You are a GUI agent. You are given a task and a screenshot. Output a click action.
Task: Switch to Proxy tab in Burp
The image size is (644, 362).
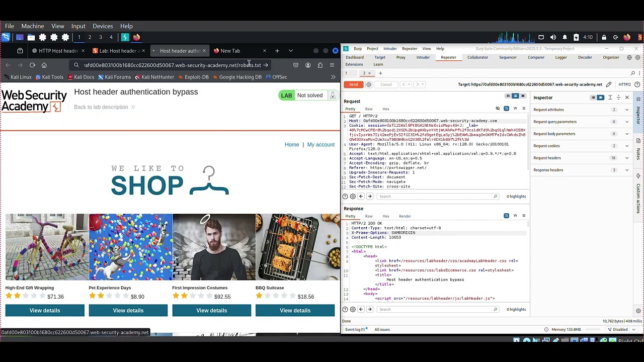coord(400,57)
